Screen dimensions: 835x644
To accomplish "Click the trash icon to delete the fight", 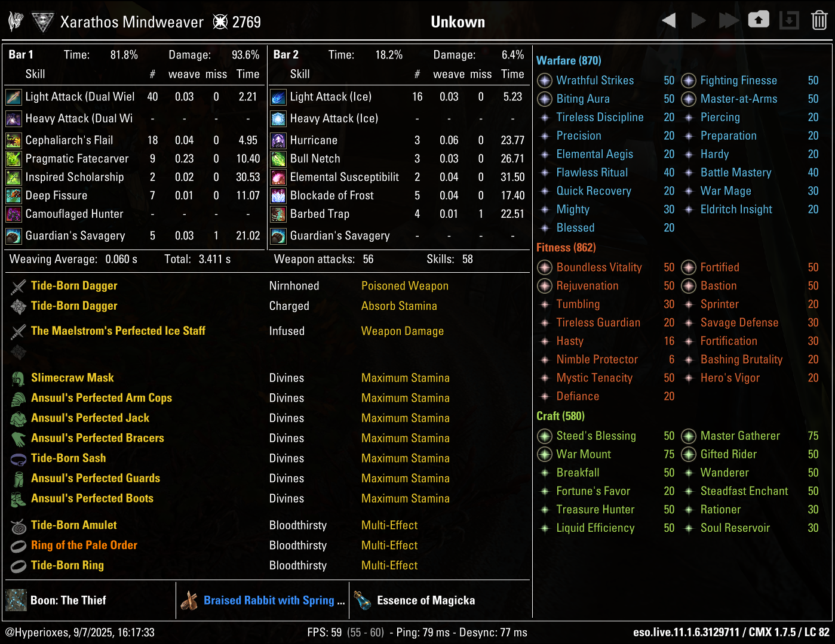I will (819, 20).
